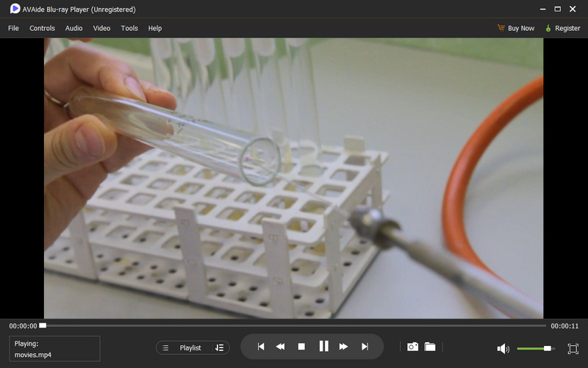Open the File menu

pos(13,28)
